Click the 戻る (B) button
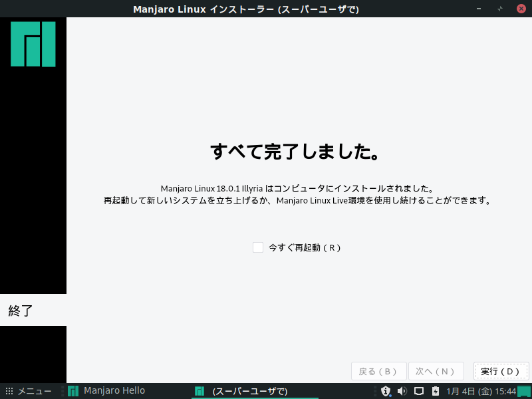This screenshot has width=532, height=399. click(378, 371)
